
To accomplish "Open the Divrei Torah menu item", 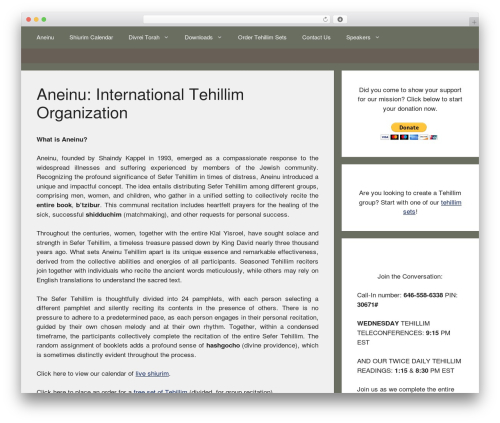I will [144, 37].
